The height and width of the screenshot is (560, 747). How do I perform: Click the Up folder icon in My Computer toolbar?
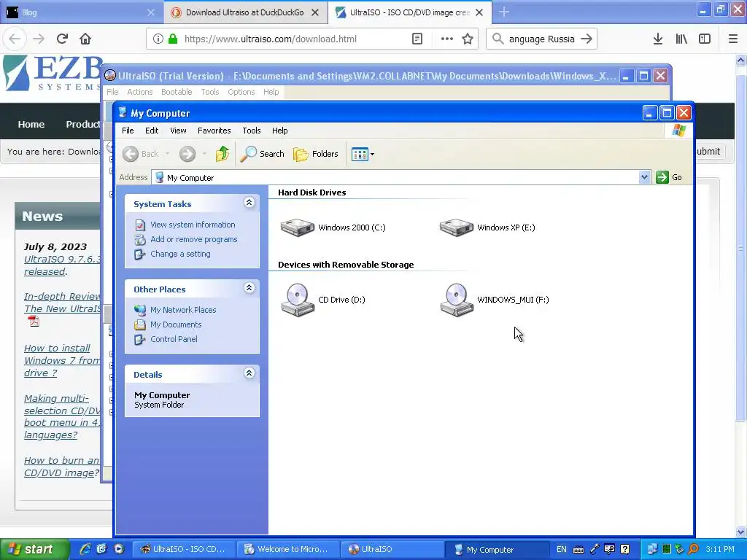pyautogui.click(x=222, y=154)
